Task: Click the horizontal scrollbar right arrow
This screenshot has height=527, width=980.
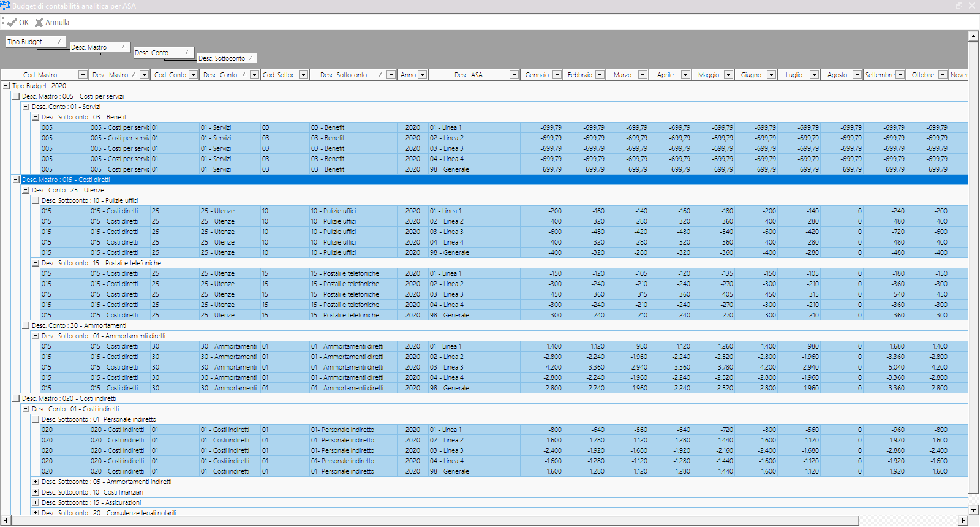Action: click(x=963, y=520)
